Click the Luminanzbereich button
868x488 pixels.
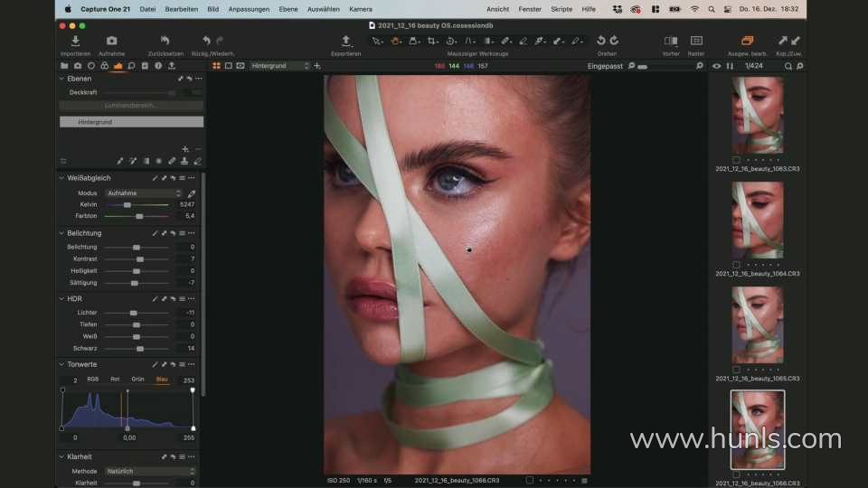tap(131, 105)
